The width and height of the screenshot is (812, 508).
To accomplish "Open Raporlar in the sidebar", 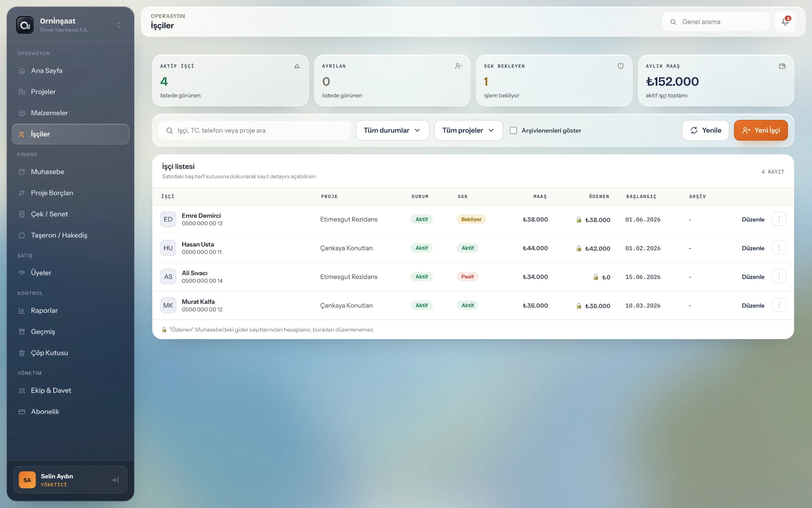I will (70, 311).
